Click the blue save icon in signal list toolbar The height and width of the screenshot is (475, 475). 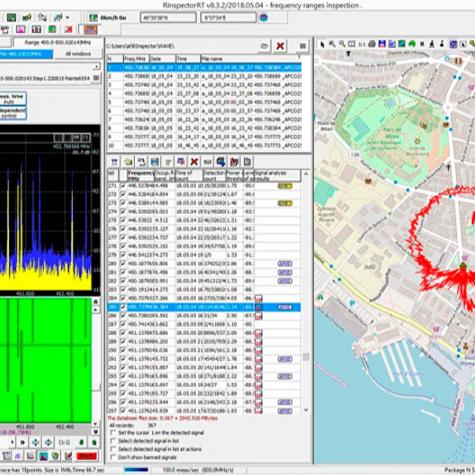[x=155, y=162]
